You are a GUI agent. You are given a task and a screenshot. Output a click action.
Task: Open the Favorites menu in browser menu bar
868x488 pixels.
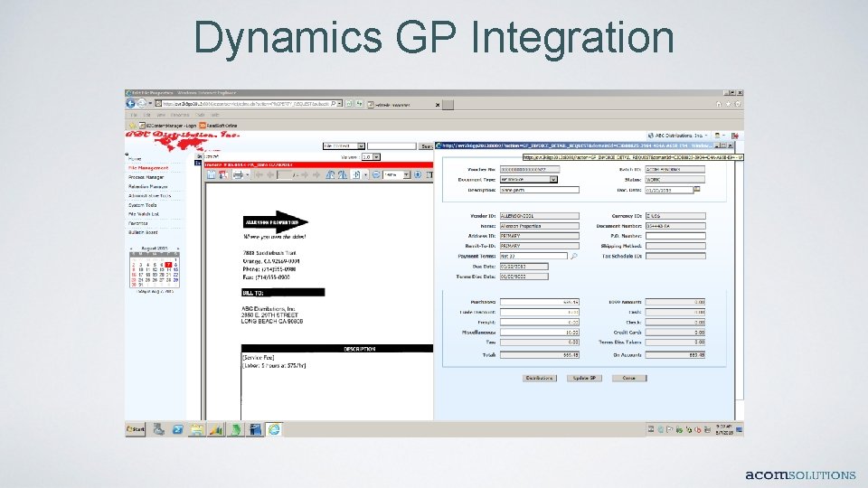[x=180, y=115]
